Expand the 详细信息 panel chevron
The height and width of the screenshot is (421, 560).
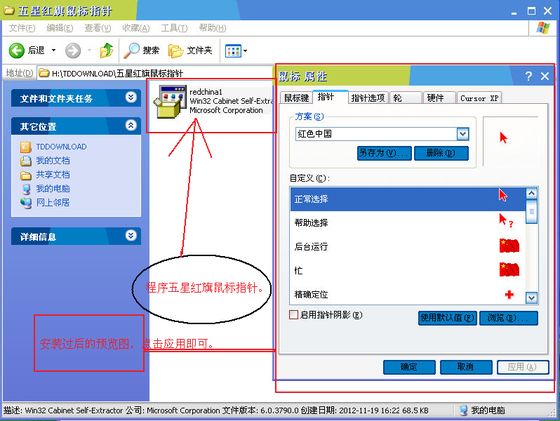click(131, 235)
